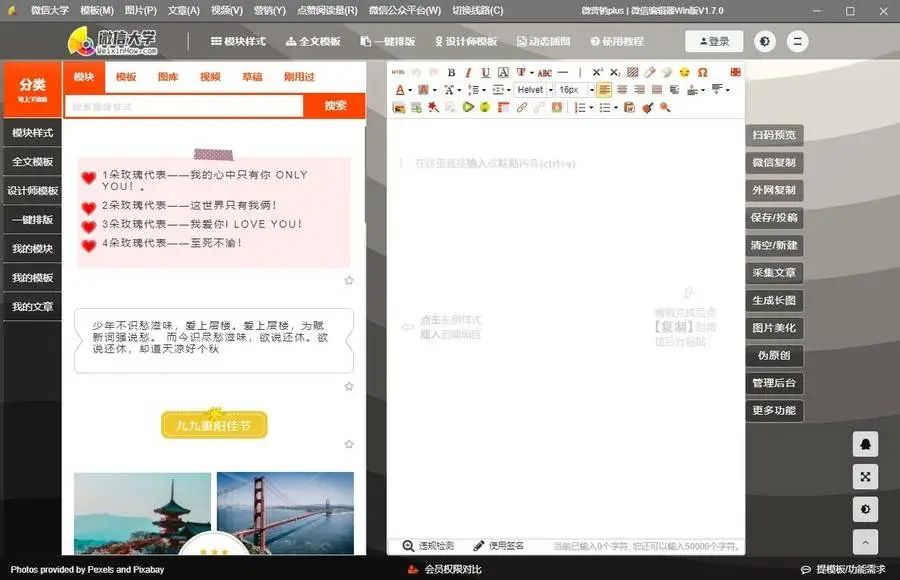Select the Golden Gate Bridge image thumbnail
Screen dimensions: 900x580
click(x=285, y=513)
